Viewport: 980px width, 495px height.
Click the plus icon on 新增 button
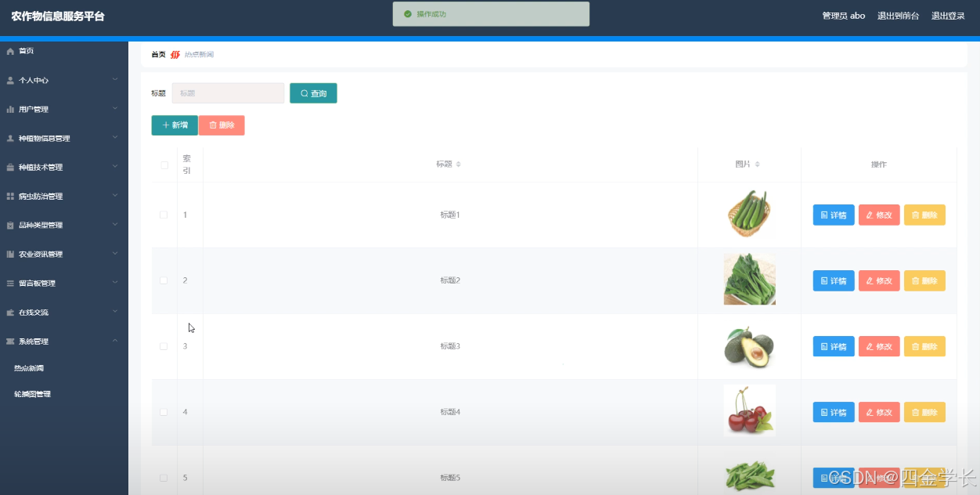pyautogui.click(x=166, y=125)
